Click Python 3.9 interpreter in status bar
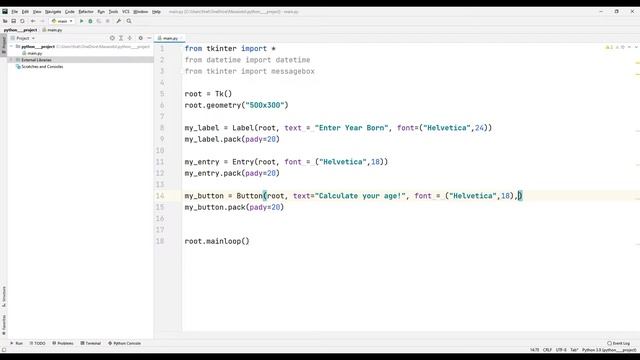The height and width of the screenshot is (360, 640). coord(609,350)
